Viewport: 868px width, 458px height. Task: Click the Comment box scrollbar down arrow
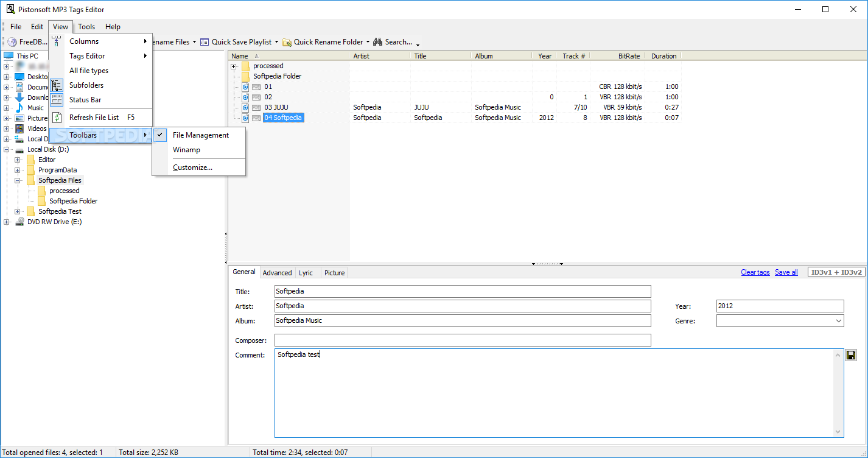[838, 432]
